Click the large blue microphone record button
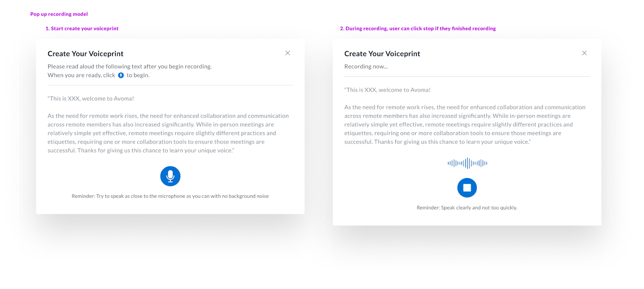The image size is (644, 289). click(170, 176)
